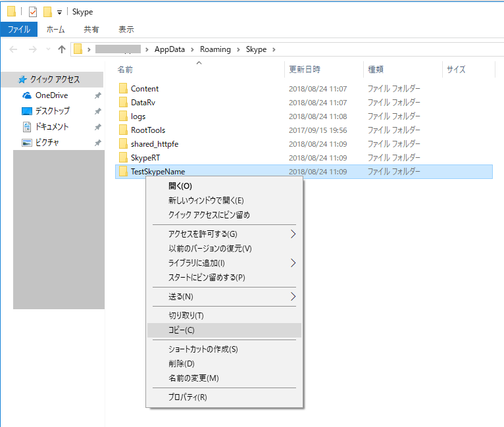Click the ピクチャ image icon

click(x=27, y=143)
